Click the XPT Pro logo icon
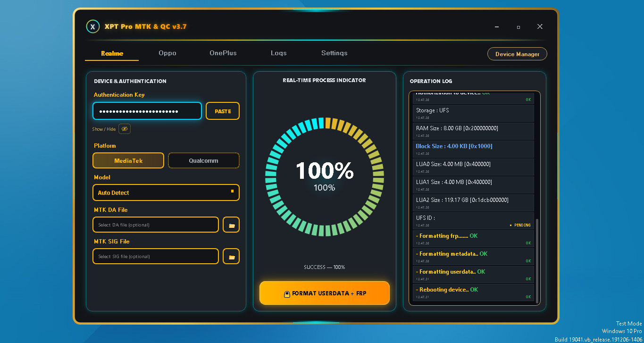The image size is (644, 343). point(93,26)
